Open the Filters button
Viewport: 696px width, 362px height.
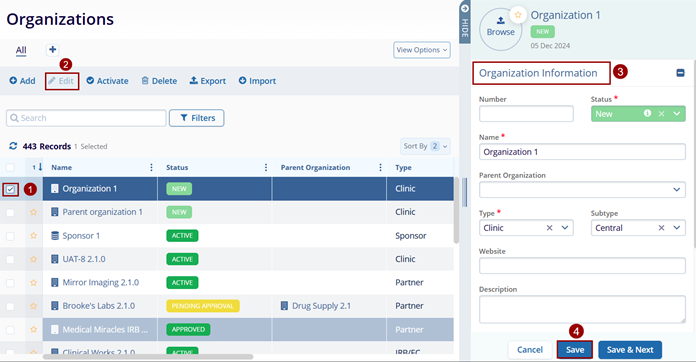coord(197,118)
